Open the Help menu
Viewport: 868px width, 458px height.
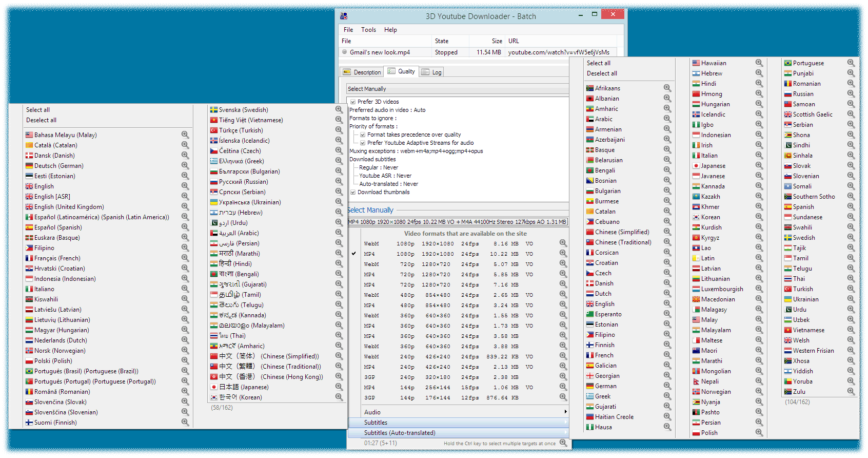pos(390,30)
